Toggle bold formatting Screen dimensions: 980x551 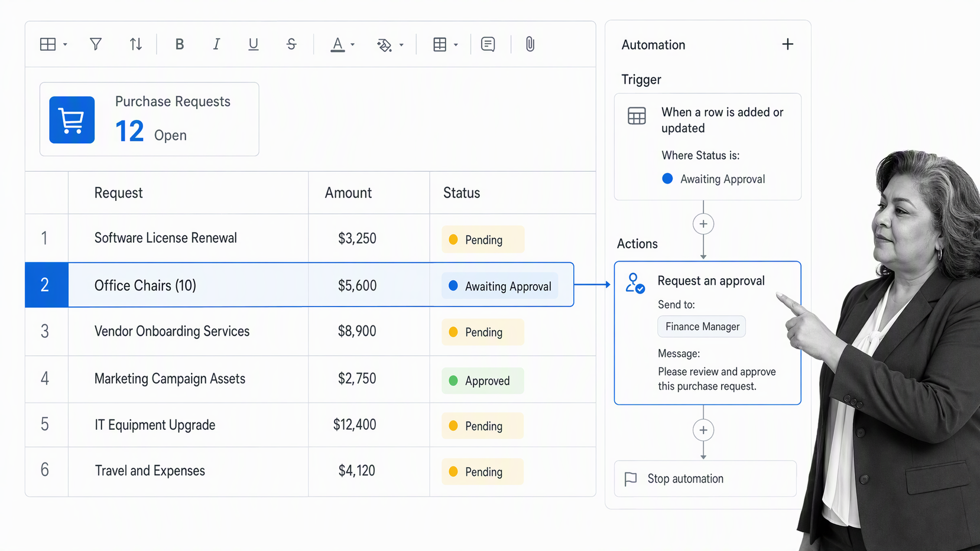coord(180,44)
